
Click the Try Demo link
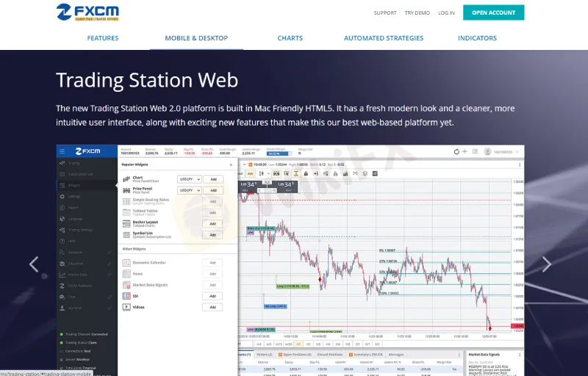417,12
